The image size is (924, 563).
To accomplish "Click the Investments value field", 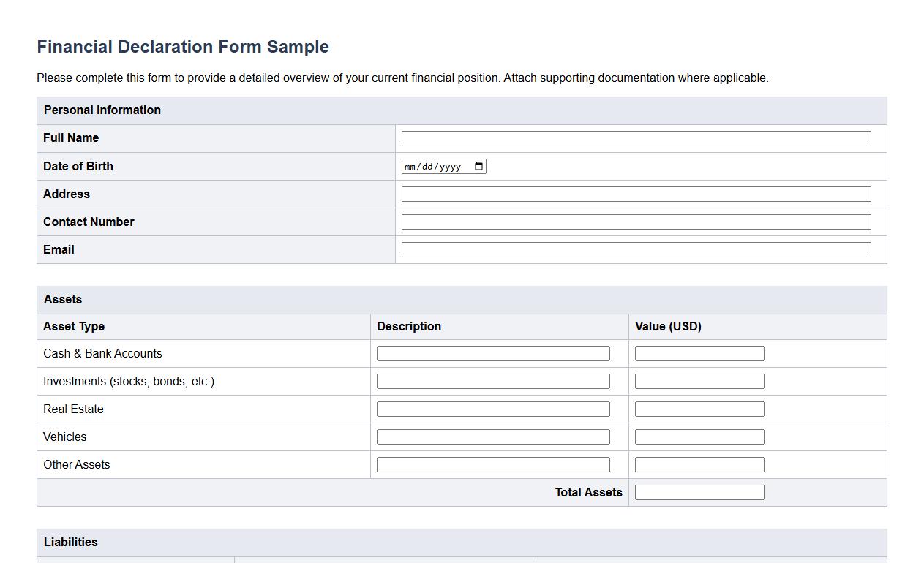I will click(x=699, y=381).
